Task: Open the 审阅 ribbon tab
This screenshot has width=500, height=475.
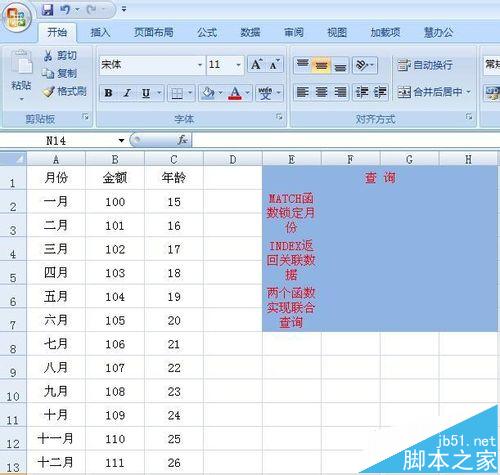Action: [x=294, y=32]
